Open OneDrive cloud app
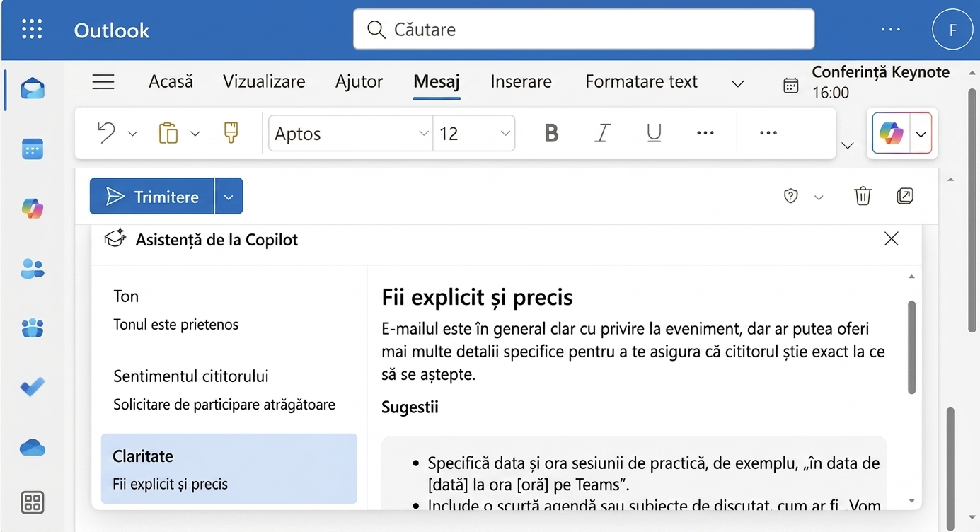The width and height of the screenshot is (980, 532). click(x=32, y=447)
